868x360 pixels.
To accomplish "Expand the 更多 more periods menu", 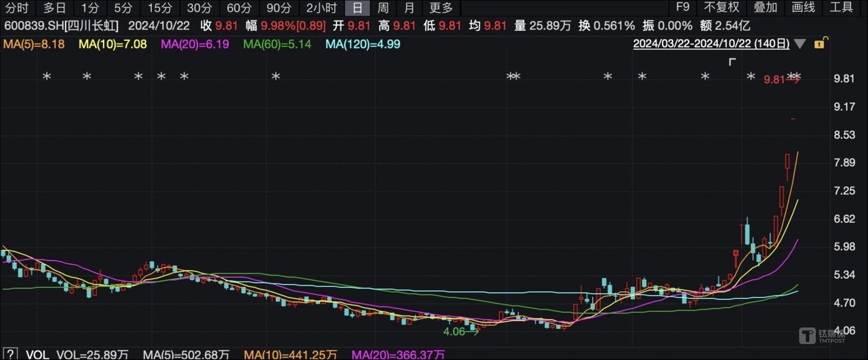I will pos(441,8).
